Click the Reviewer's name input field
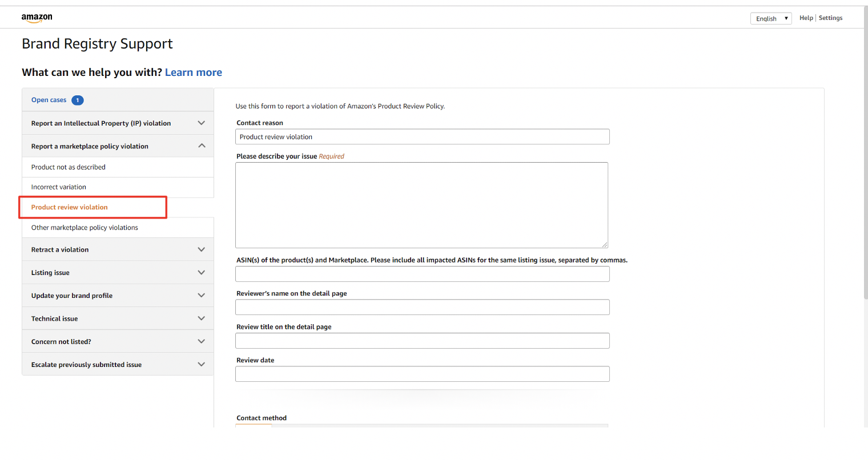This screenshot has width=868, height=460. tap(423, 307)
